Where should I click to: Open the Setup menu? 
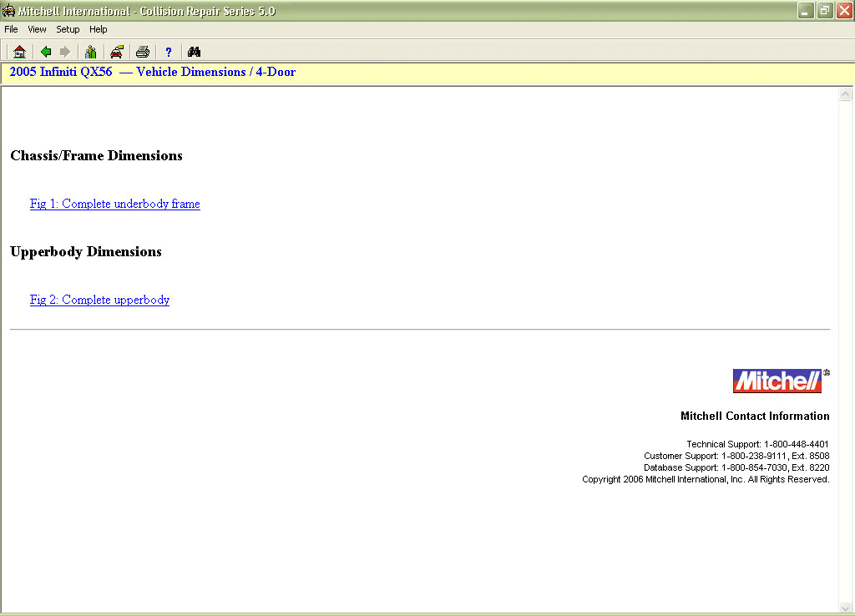coord(68,29)
